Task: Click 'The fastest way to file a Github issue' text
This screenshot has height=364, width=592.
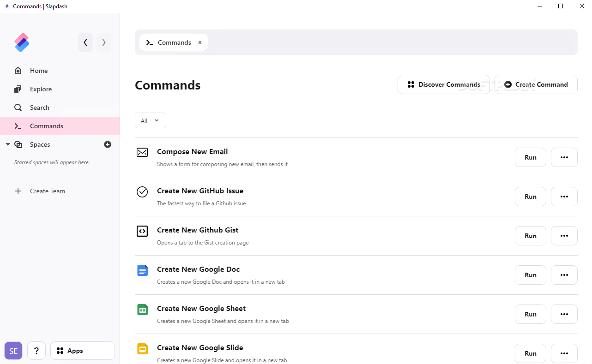Action: (201, 203)
